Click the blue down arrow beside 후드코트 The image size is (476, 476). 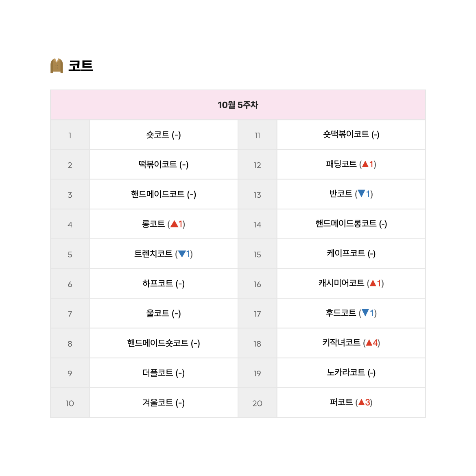tap(365, 312)
